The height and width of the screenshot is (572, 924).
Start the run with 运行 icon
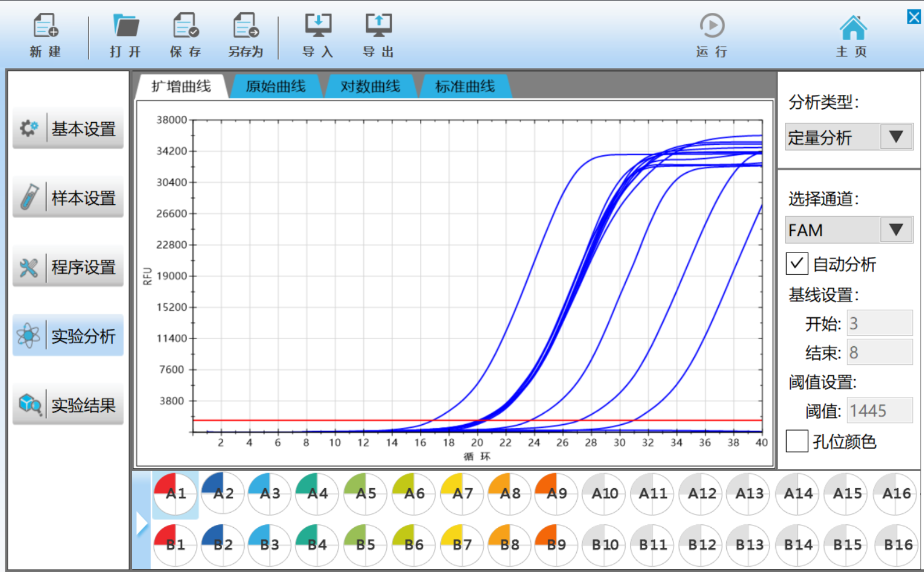coord(712,27)
